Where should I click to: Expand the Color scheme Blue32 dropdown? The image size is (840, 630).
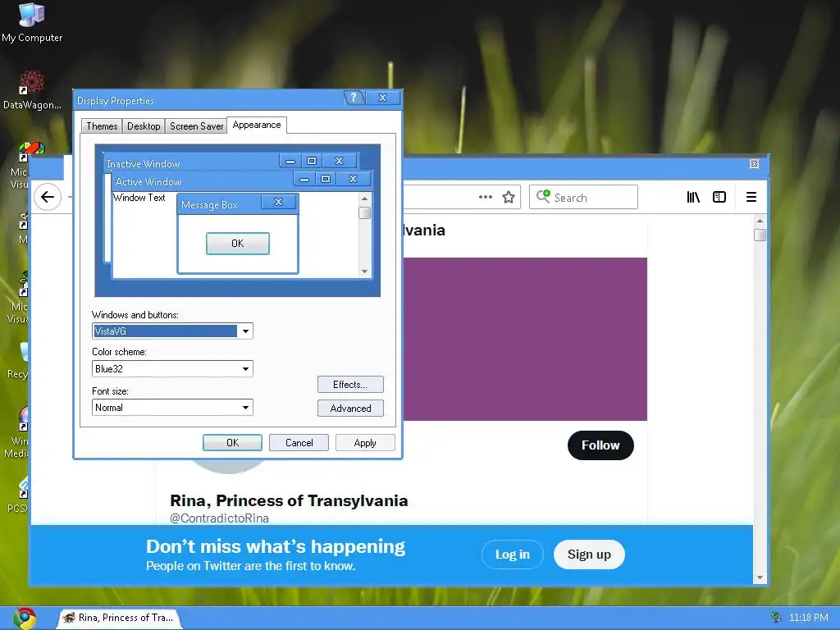coord(245,368)
